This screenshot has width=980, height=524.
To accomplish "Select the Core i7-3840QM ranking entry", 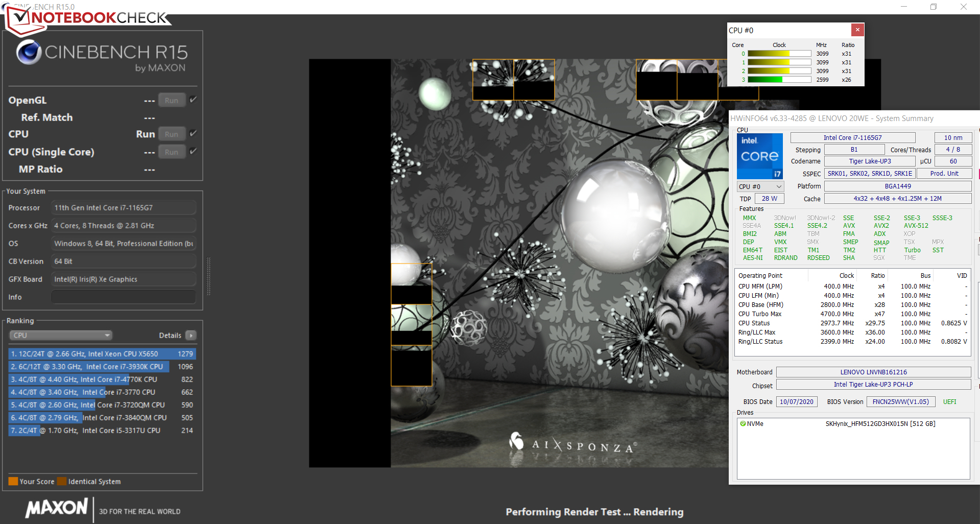I will [x=102, y=418].
